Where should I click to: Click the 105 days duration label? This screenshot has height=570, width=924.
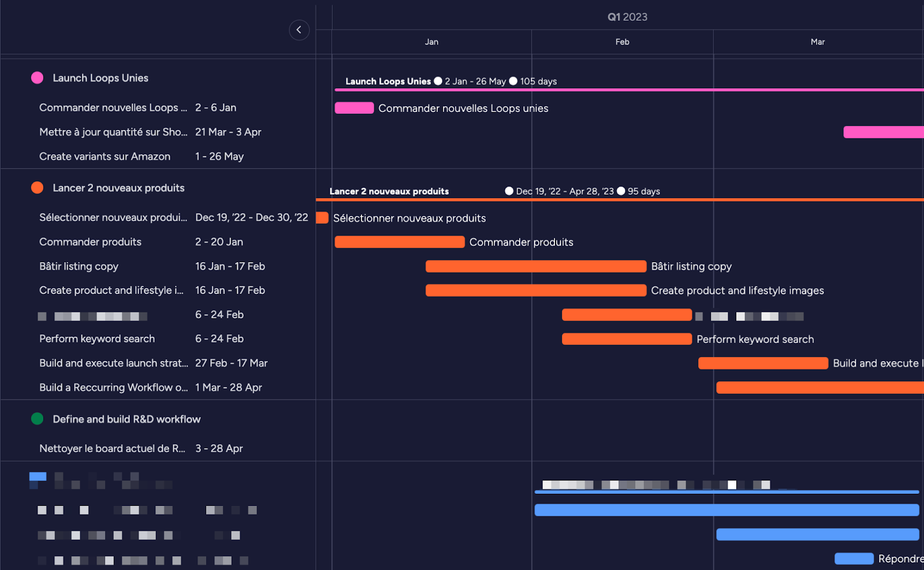point(538,81)
